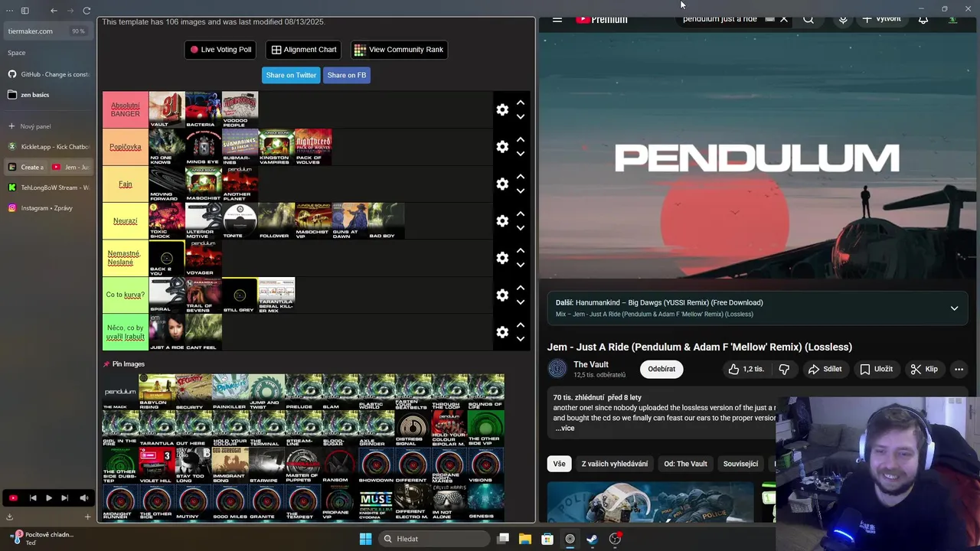
Task: Click YouTube search magnifier button
Action: coord(808,20)
